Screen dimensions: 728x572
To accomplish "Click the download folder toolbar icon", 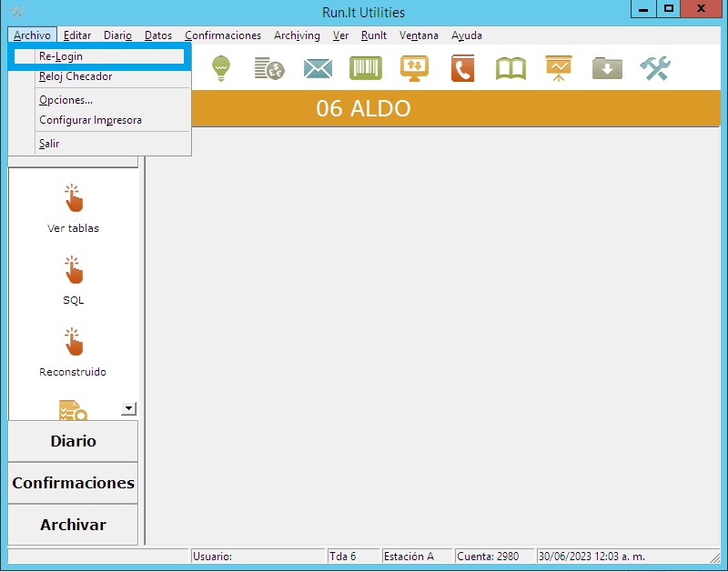I will (607, 68).
